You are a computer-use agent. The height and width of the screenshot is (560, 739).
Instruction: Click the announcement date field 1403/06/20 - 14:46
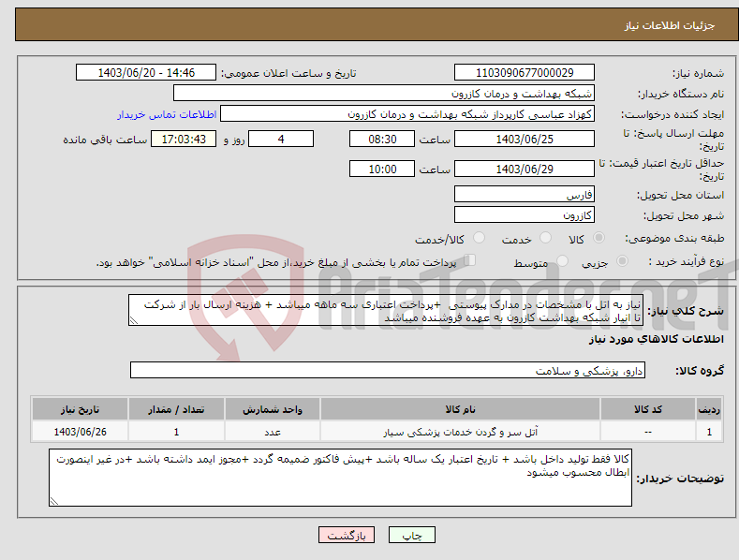(145, 73)
